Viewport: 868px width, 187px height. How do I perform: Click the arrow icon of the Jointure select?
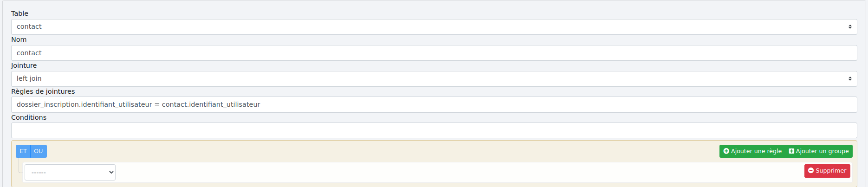click(850, 79)
